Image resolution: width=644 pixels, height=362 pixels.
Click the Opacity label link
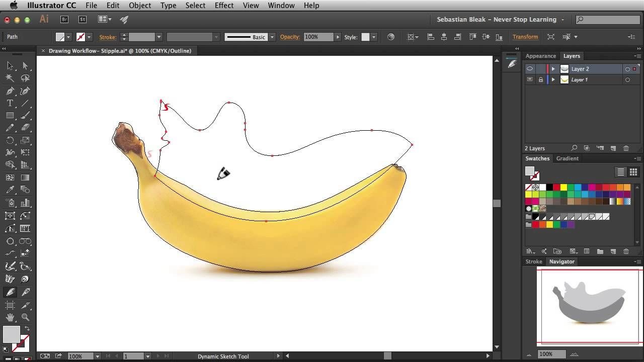pos(290,37)
